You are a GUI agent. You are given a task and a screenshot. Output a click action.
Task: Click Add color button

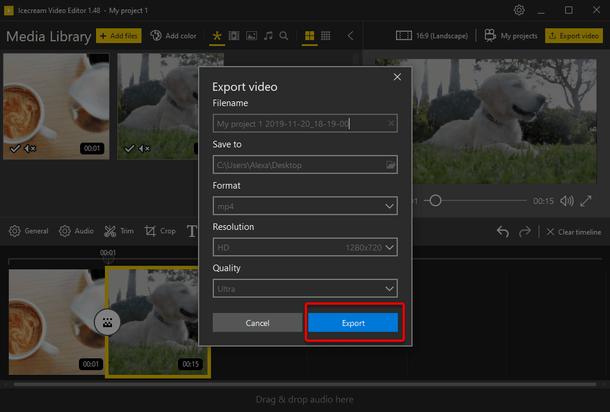pos(174,36)
